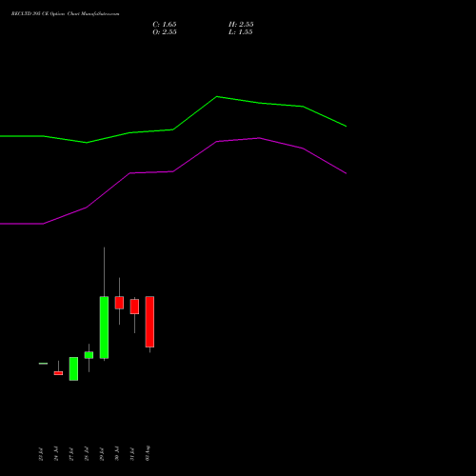Click the high value H: 2.55

[241, 25]
